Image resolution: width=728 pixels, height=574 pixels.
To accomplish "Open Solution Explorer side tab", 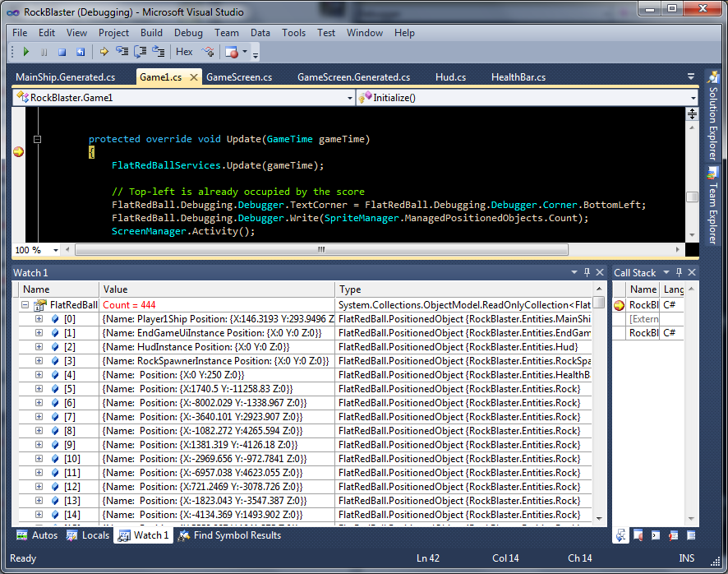I will point(712,117).
